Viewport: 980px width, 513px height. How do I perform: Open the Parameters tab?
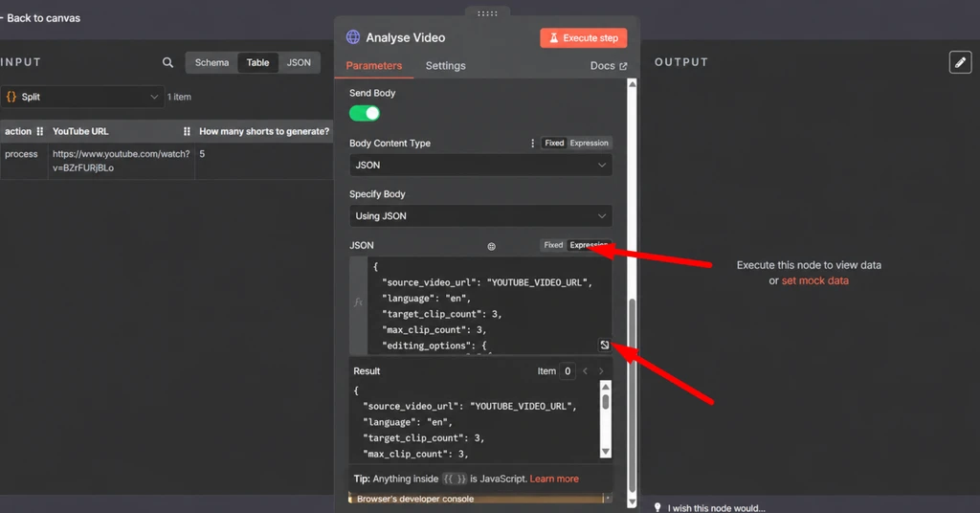click(374, 66)
